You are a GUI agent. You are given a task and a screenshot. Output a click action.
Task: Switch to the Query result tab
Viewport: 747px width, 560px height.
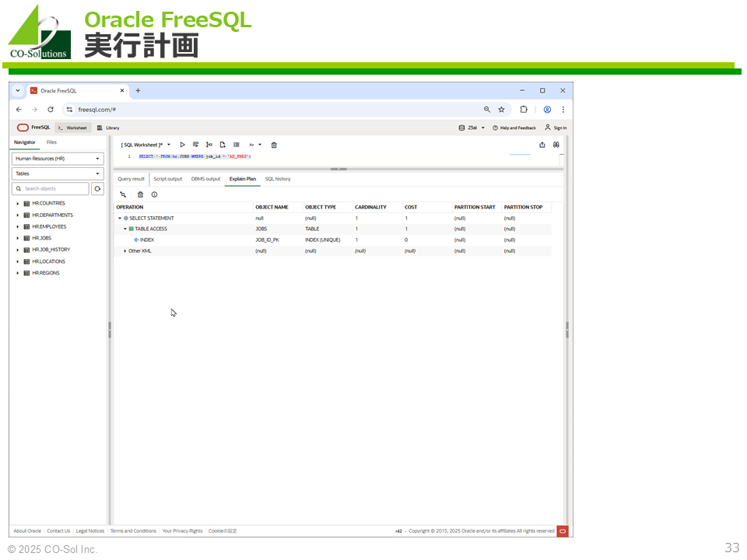[x=131, y=179]
